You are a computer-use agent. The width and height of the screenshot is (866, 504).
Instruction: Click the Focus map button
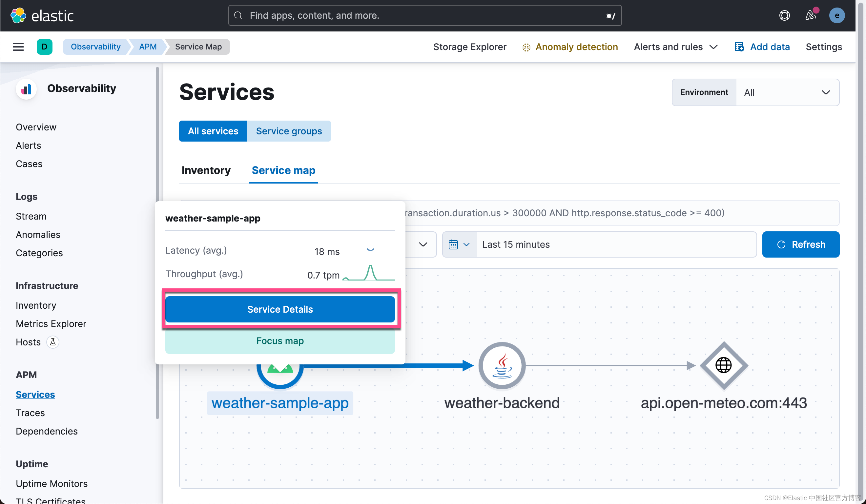pyautogui.click(x=280, y=341)
